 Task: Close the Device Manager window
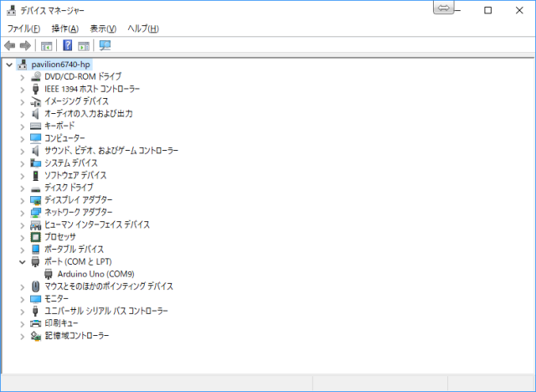pyautogui.click(x=519, y=10)
